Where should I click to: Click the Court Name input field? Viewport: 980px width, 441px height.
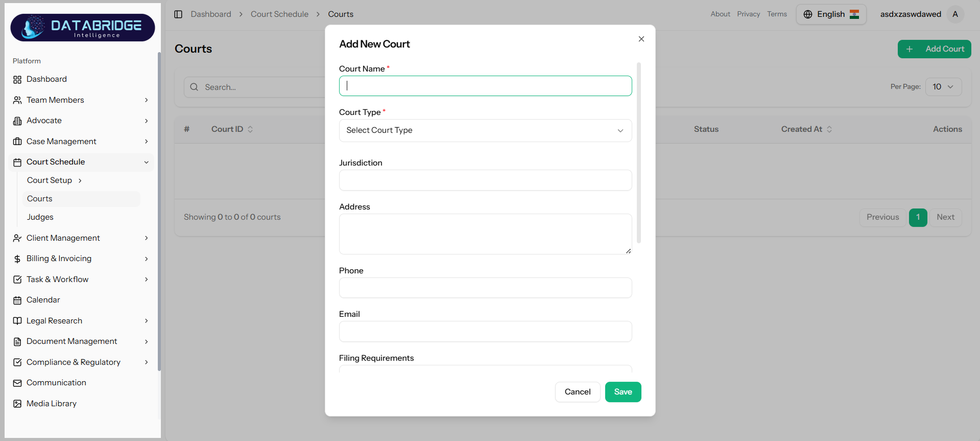click(485, 86)
